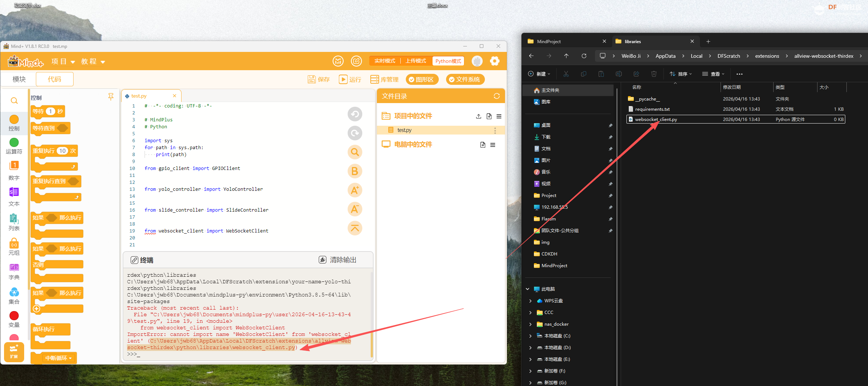Toggle the file system panel button
Viewport: 868px width, 386px height.
(x=465, y=79)
